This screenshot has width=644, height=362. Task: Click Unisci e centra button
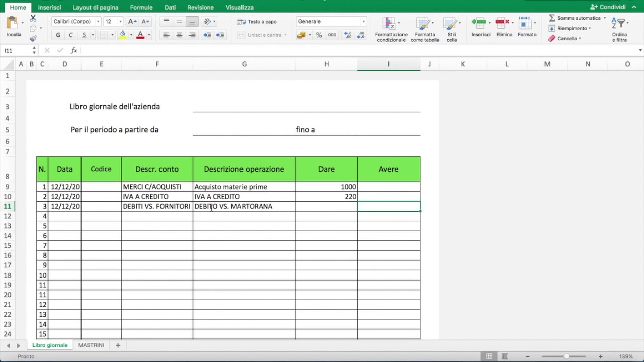[262, 35]
